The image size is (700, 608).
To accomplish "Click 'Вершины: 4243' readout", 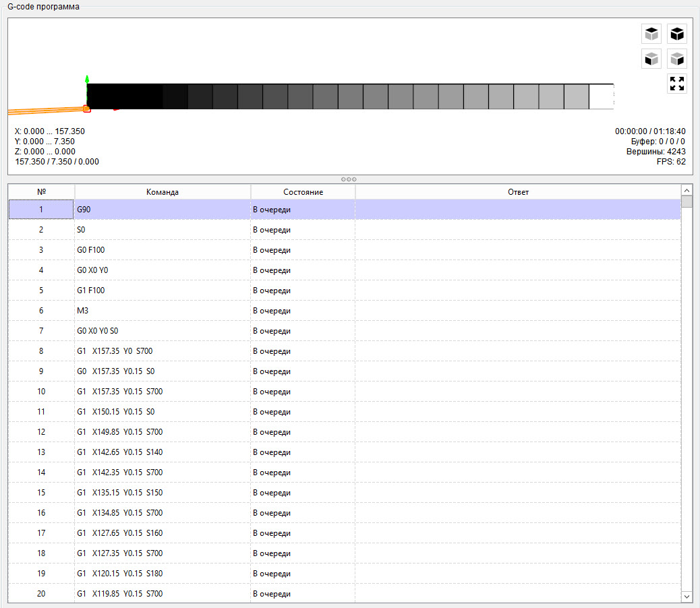I will coord(655,152).
